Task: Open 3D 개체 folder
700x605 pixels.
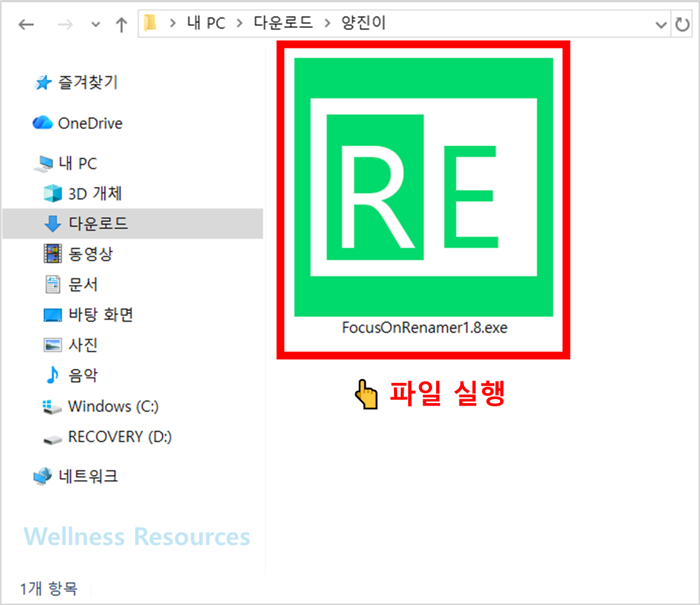Action: (94, 193)
